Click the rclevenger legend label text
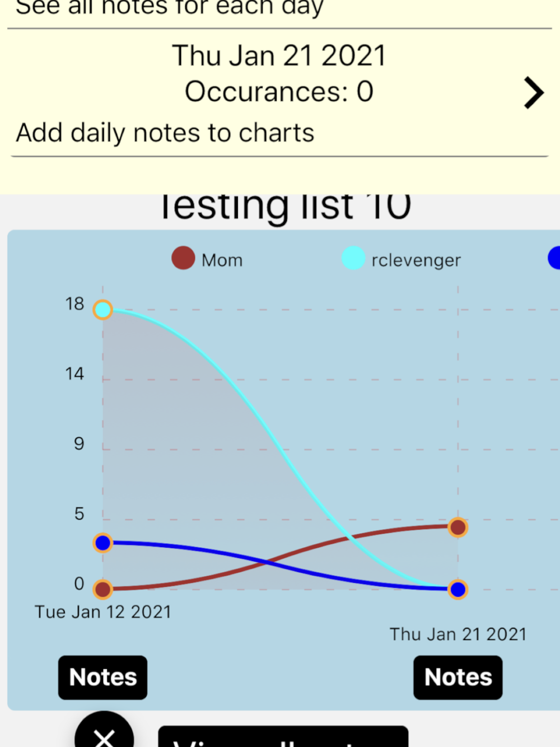This screenshot has width=560, height=747. (x=416, y=260)
